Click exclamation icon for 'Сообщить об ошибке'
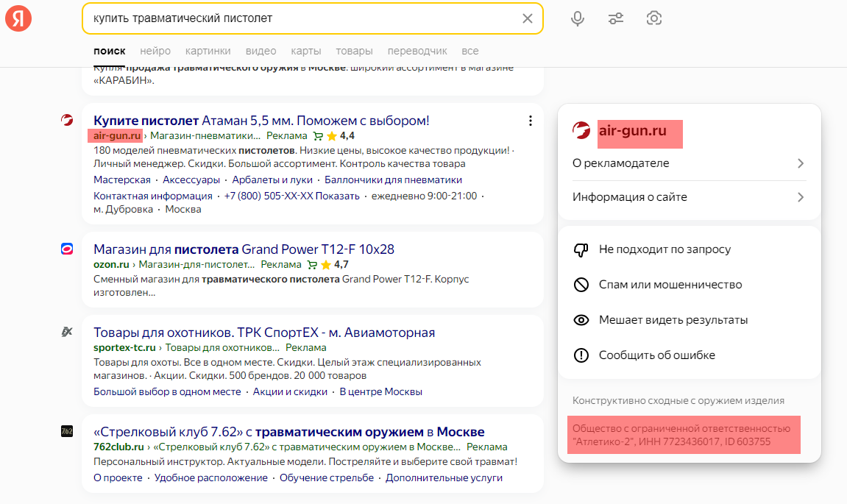 (581, 355)
